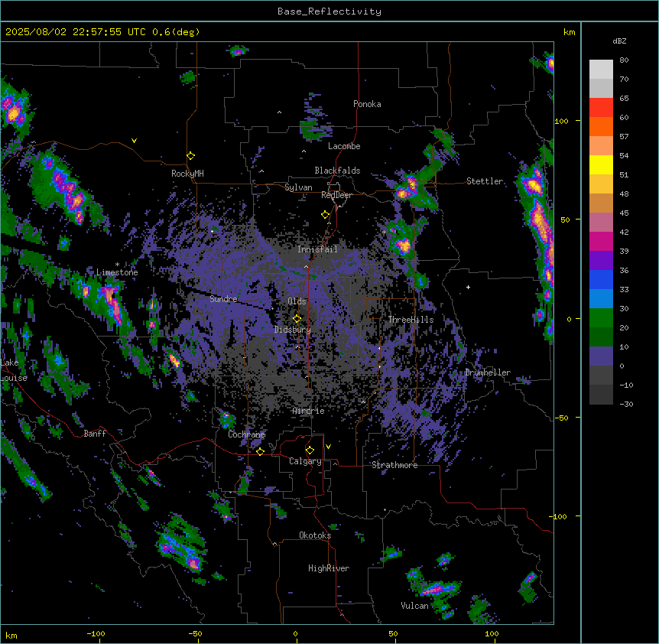Click the Sundre label
Image resolution: width=659 pixels, height=644 pixels.
point(223,299)
